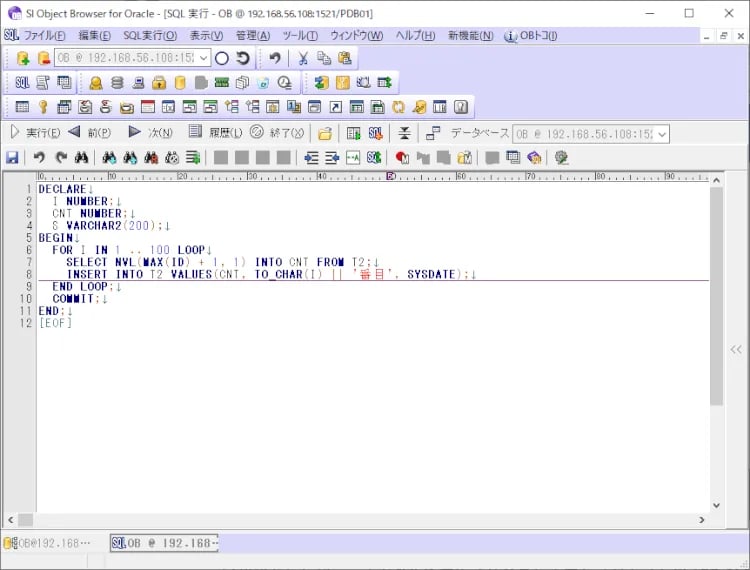Click the Save floppy disk icon
The height and width of the screenshot is (570, 750).
coord(12,157)
